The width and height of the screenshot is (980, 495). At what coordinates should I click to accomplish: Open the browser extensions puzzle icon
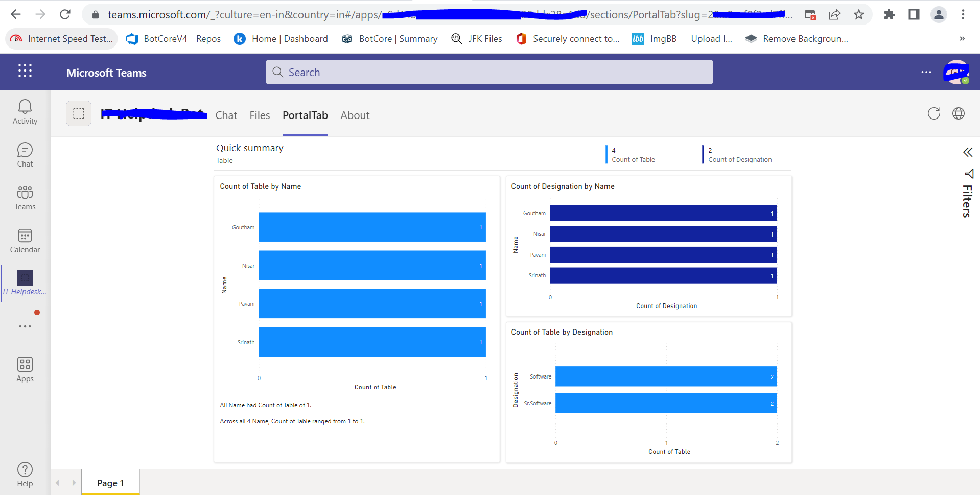coord(890,14)
